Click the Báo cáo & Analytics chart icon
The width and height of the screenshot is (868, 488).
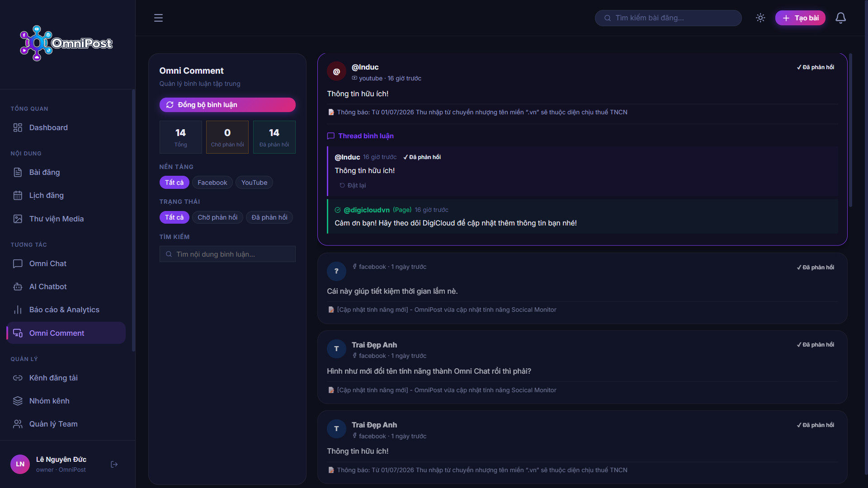pyautogui.click(x=18, y=310)
